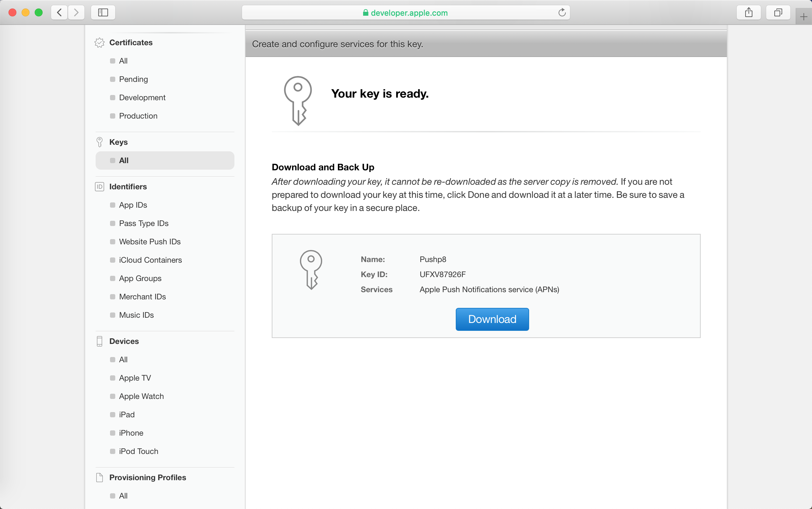
Task: Click the Key ID value UFXV87926F
Action: click(x=443, y=275)
